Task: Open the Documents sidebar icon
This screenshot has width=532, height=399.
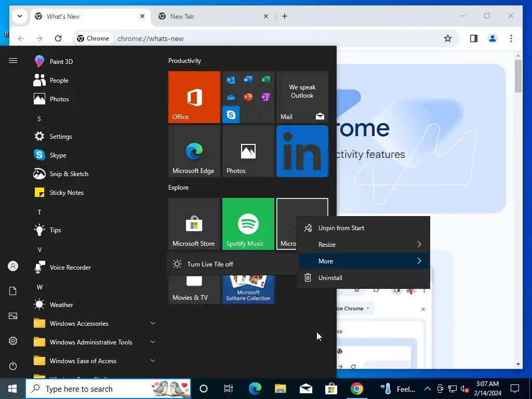Action: [13, 291]
